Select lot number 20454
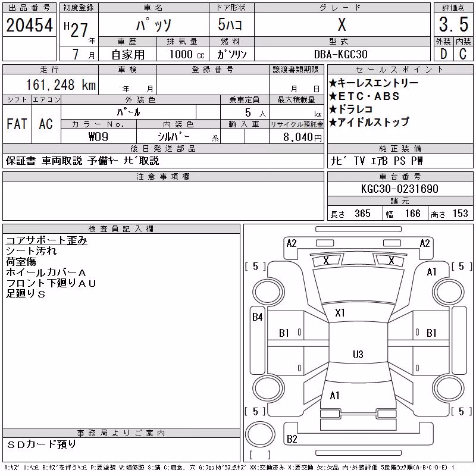 29,25
